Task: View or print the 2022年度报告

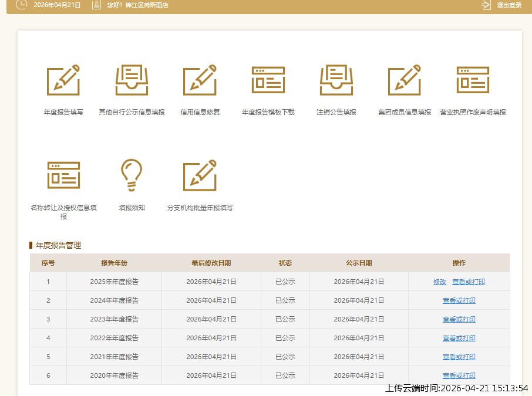Action: point(459,338)
